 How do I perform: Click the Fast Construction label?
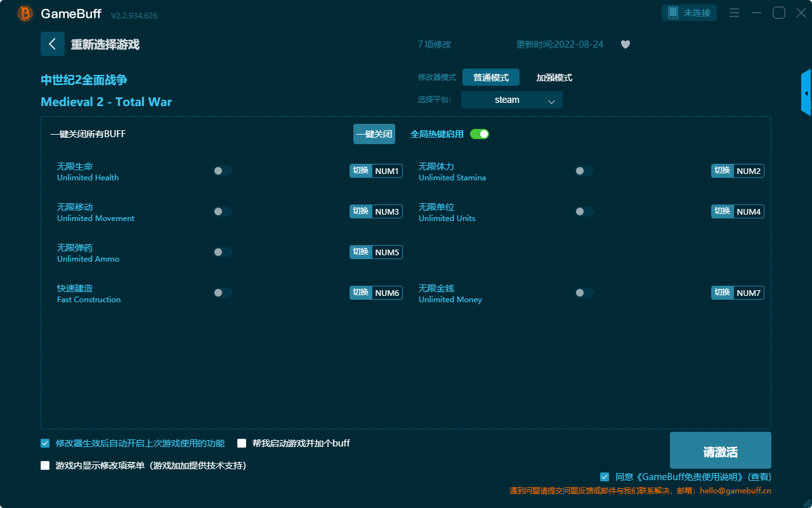tap(89, 300)
